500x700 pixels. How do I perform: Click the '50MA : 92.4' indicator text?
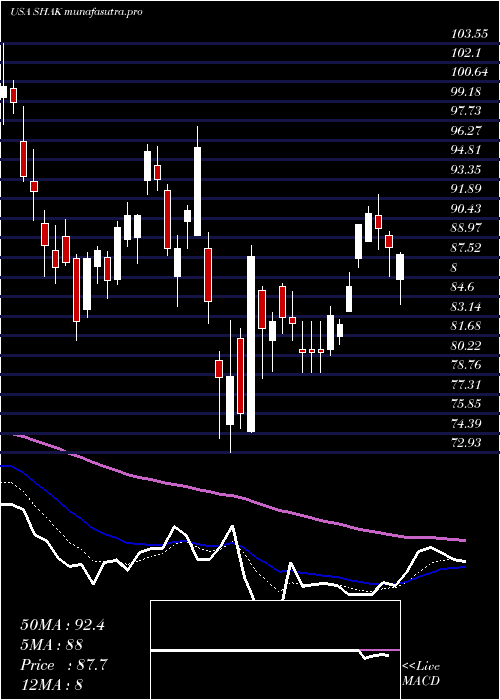62,625
